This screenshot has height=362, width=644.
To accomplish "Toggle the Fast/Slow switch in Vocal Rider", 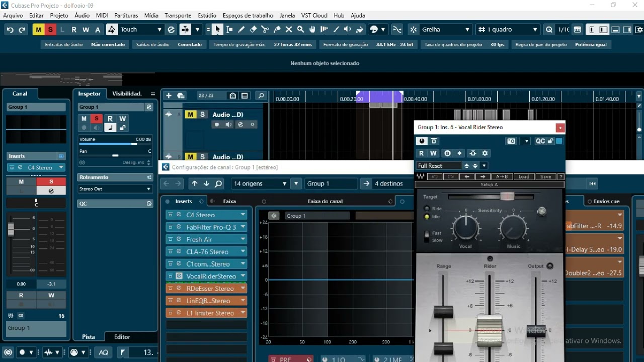I will 427,236.
